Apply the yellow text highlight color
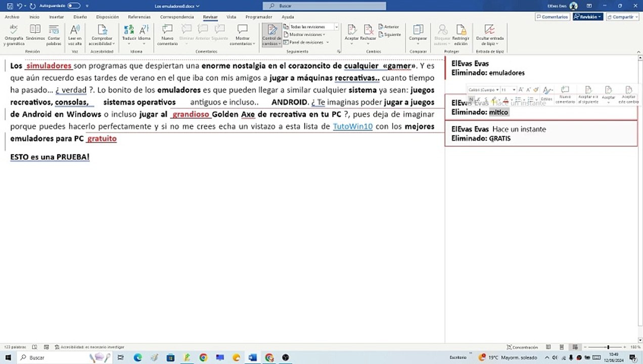The height and width of the screenshot is (364, 643). coord(494,99)
